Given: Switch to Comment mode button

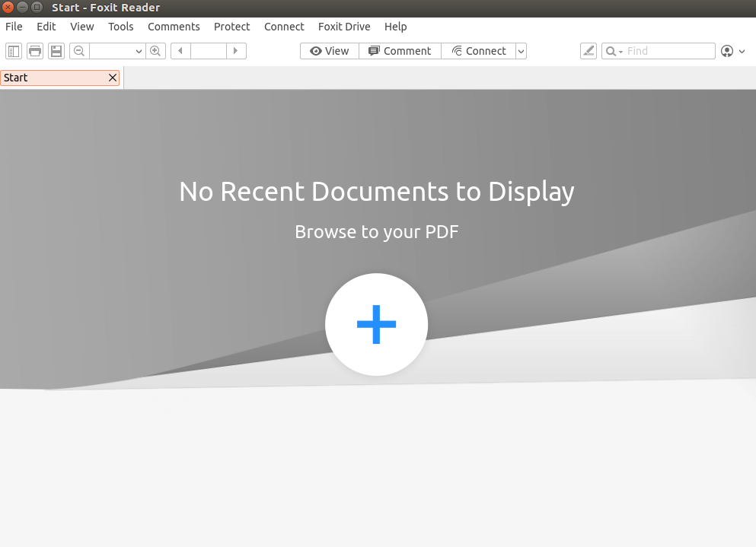Looking at the screenshot, I should point(400,51).
